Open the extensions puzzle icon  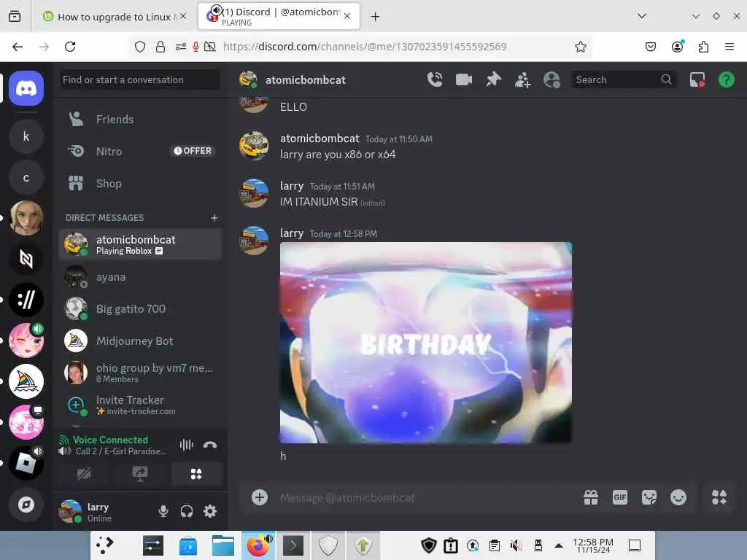coord(703,47)
